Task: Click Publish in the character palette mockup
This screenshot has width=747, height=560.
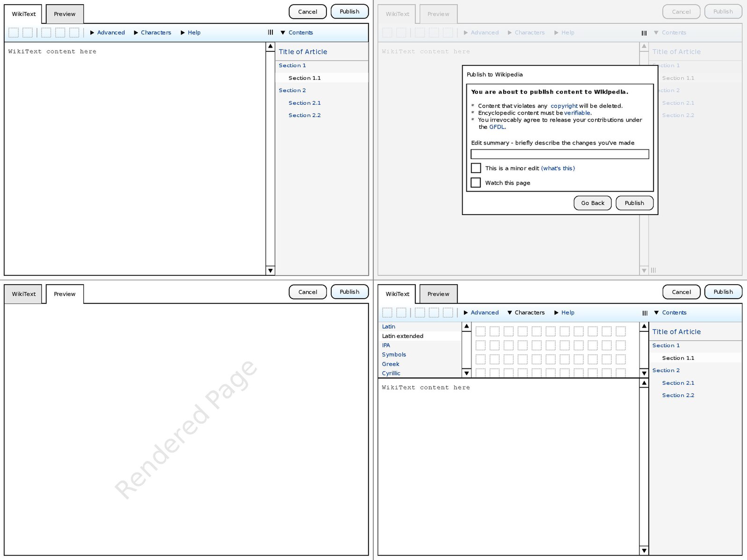Action: pos(723,292)
